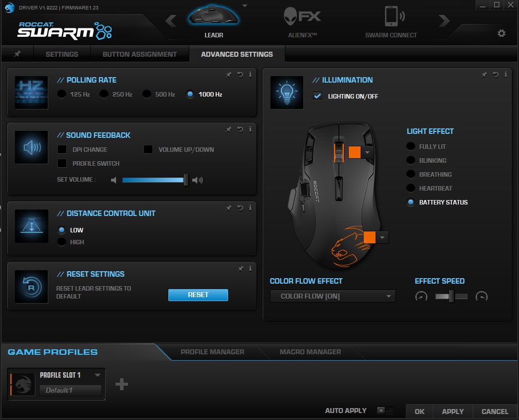The height and width of the screenshot is (420, 519).
Task: Confirm with the OK button
Action: pyautogui.click(x=420, y=412)
